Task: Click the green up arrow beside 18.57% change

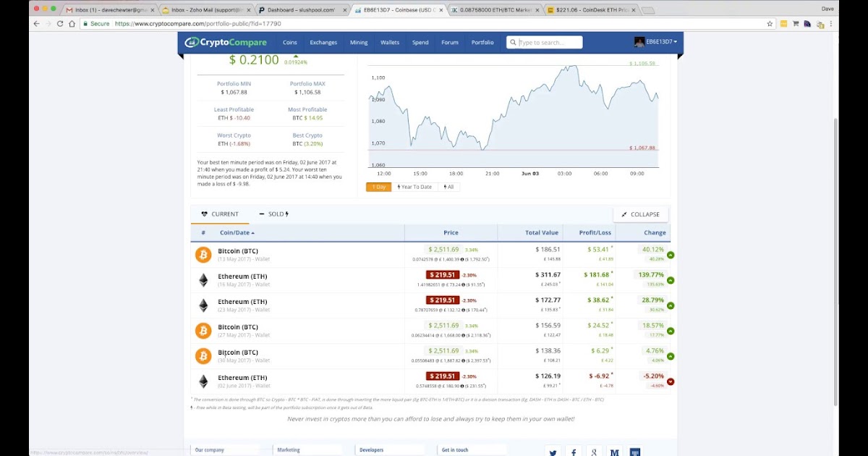Action: click(671, 331)
